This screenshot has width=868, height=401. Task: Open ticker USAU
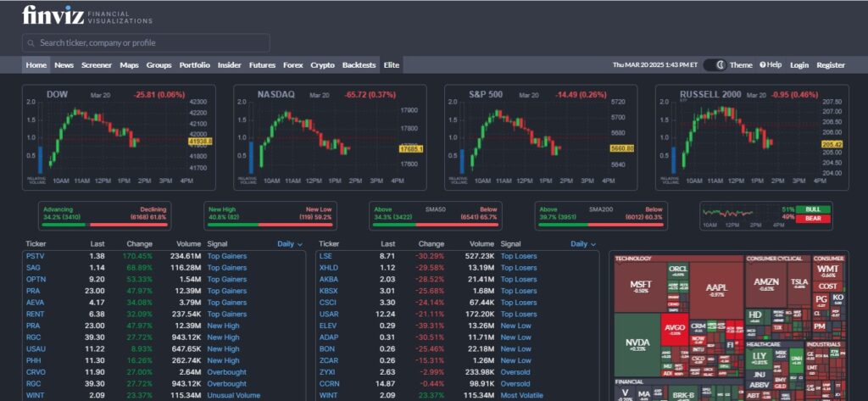click(36, 349)
